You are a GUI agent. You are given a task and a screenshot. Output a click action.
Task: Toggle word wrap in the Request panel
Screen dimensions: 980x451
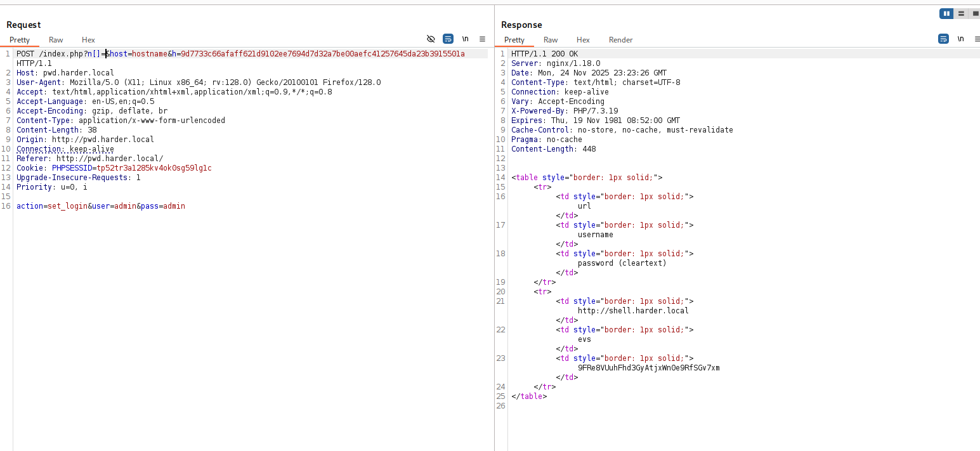click(448, 39)
